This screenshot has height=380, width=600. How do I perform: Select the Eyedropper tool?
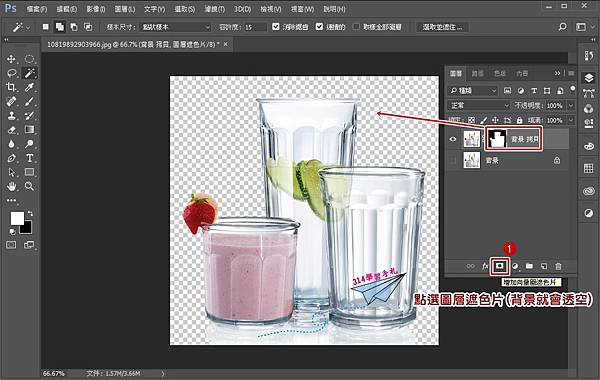click(29, 87)
